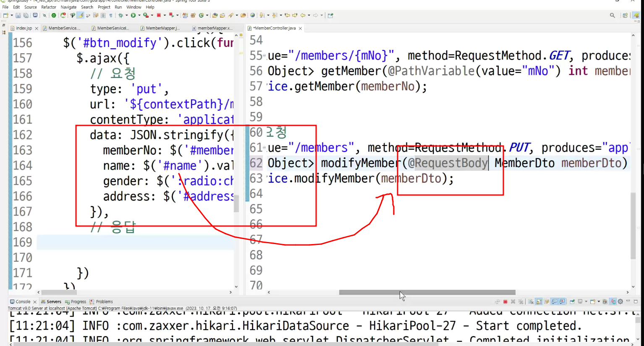Click @RequestBody annotation on line 62
The width and height of the screenshot is (644, 346).
(x=448, y=163)
